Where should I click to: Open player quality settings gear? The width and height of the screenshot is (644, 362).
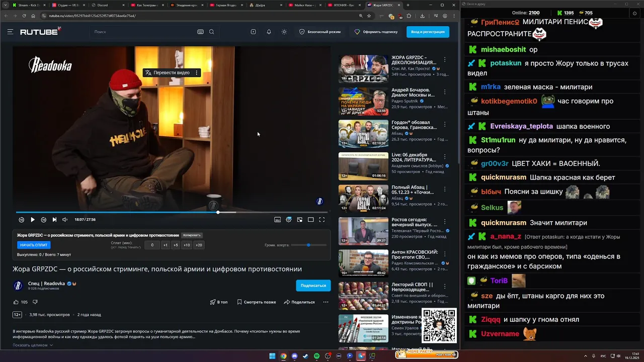pos(289,220)
